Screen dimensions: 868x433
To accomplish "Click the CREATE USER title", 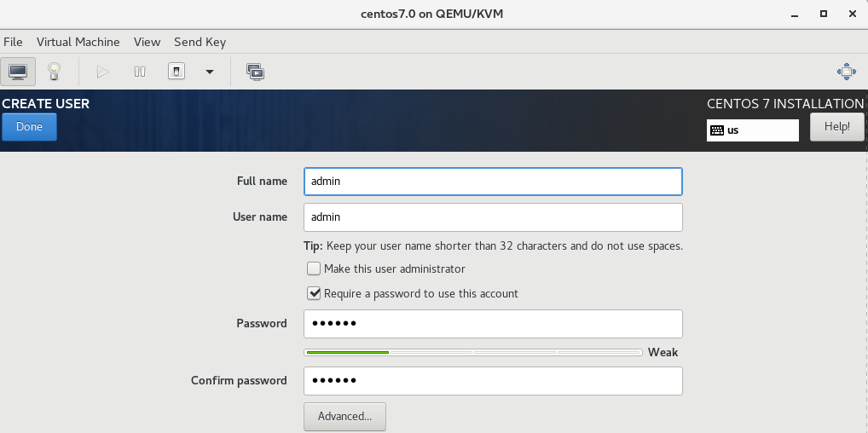I will [x=46, y=103].
